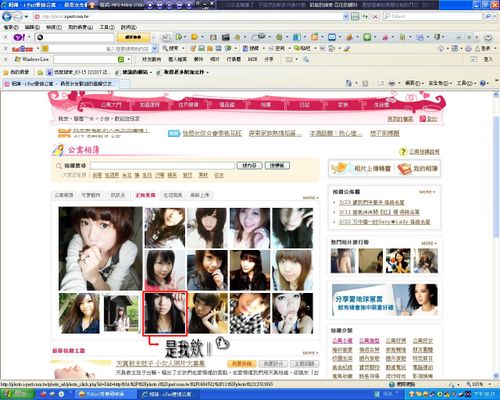The width and height of the screenshot is (500, 400).
Task: Open the first menu in browser menu bar
Action: tap(11, 27)
